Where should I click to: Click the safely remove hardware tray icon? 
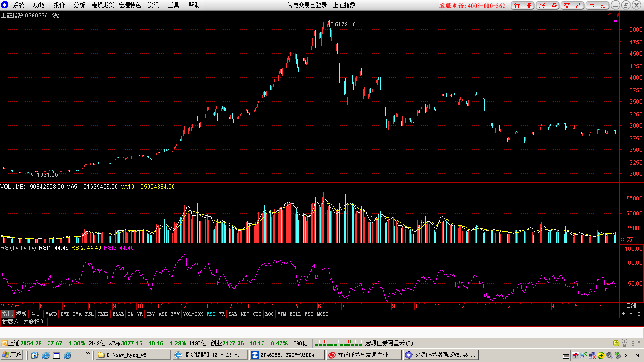617,355
